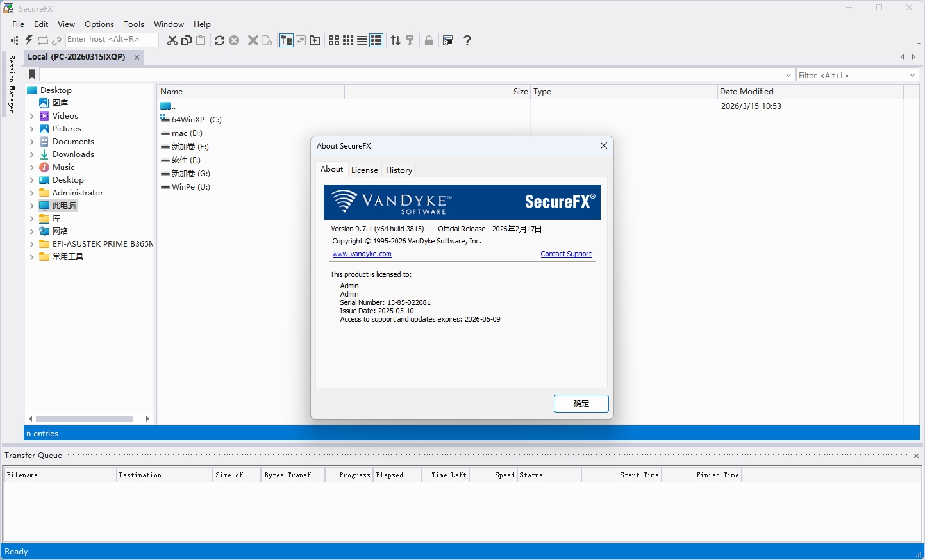Click the Contact Support link
This screenshot has height=560, width=925.
[x=565, y=254]
